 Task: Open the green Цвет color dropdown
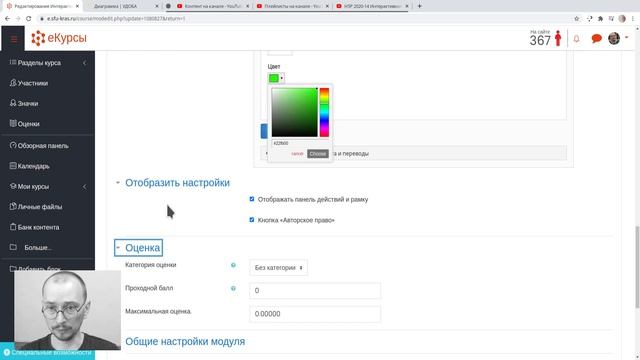click(276, 78)
